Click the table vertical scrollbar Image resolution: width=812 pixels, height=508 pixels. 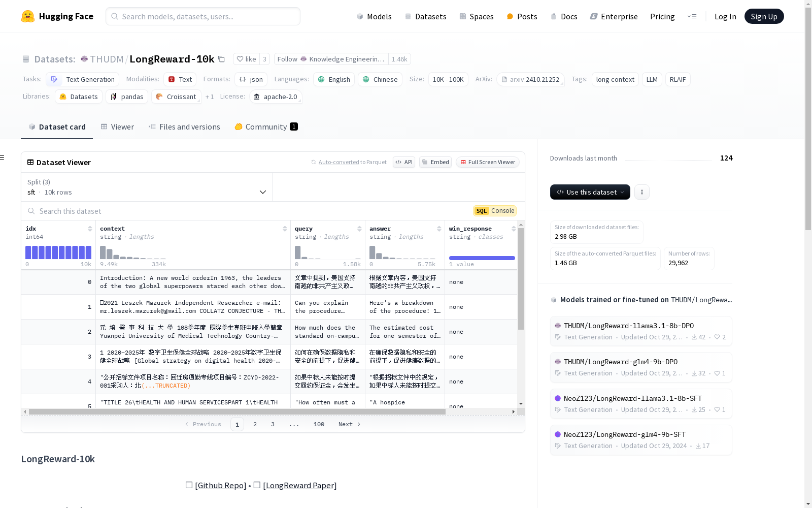521,278
